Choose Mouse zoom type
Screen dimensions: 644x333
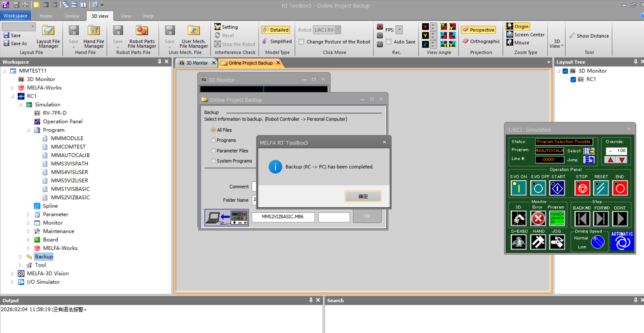[x=518, y=43]
